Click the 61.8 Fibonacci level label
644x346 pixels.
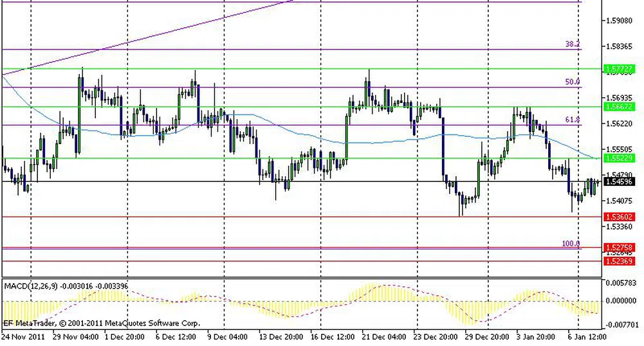[x=572, y=120]
